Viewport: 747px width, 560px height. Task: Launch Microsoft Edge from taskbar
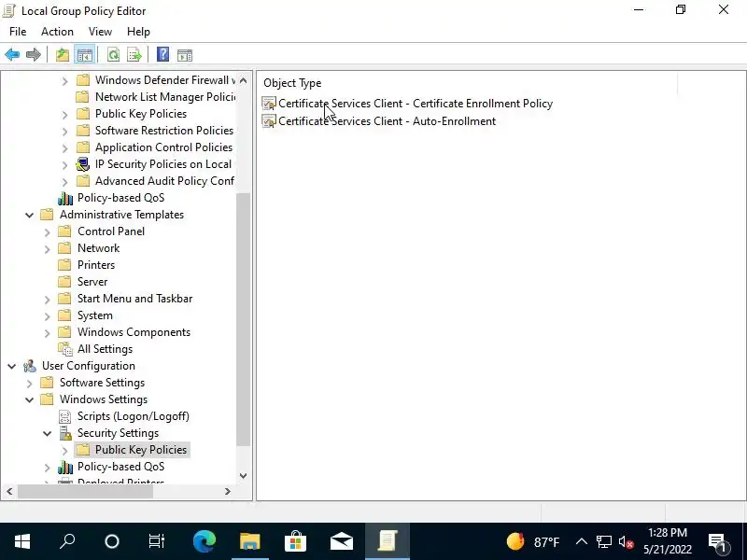(204, 541)
